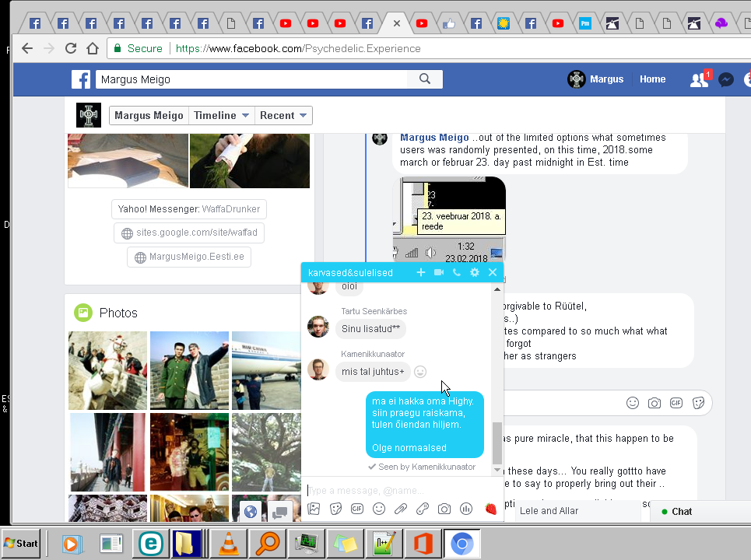Click the chat scrollbar thumb

pos(497,443)
